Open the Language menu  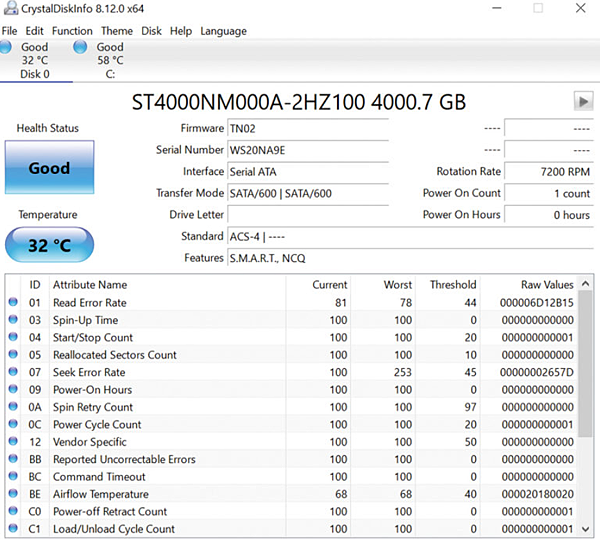click(223, 31)
